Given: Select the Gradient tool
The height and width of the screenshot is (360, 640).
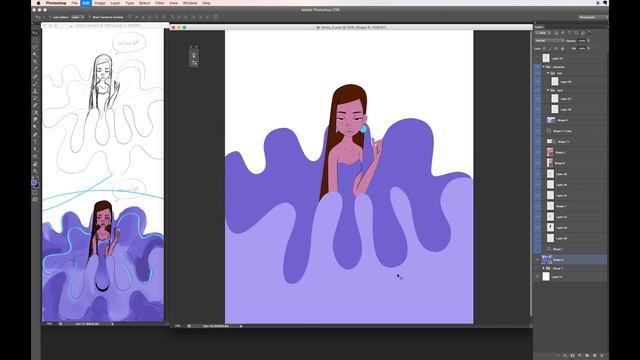Looking at the screenshot, I should point(35,113).
